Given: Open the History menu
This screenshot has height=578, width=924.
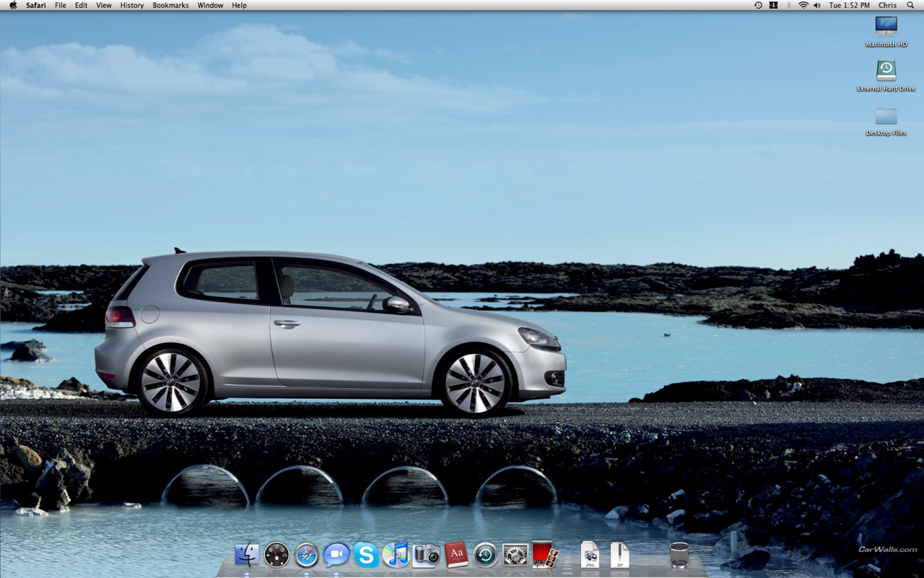Looking at the screenshot, I should click(x=132, y=5).
